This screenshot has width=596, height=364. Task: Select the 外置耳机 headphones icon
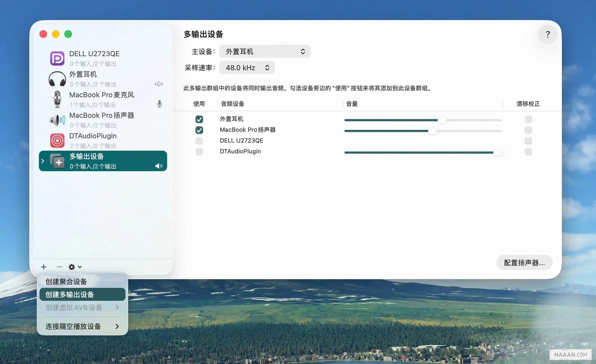coord(57,79)
